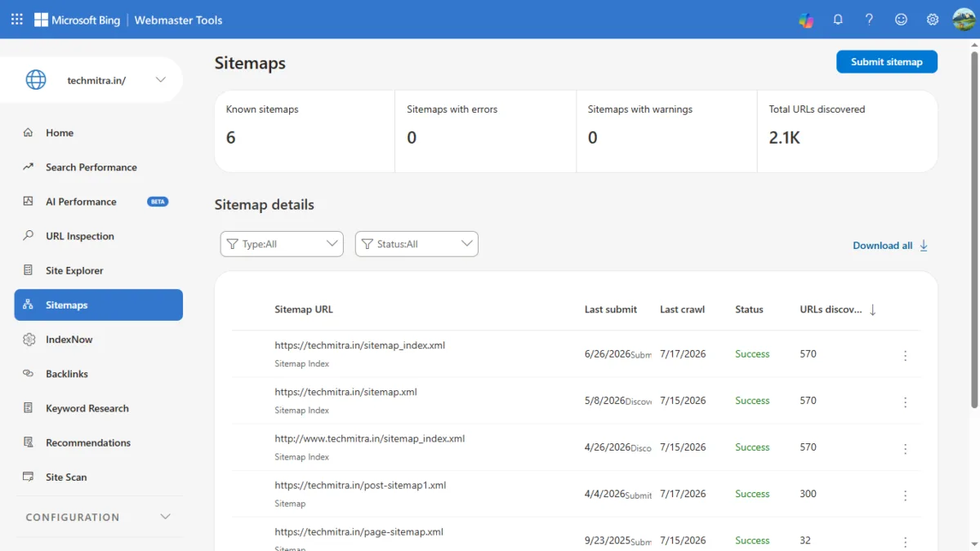Click the scrollbar up arrow
Screen dimensions: 980x551
974,44
